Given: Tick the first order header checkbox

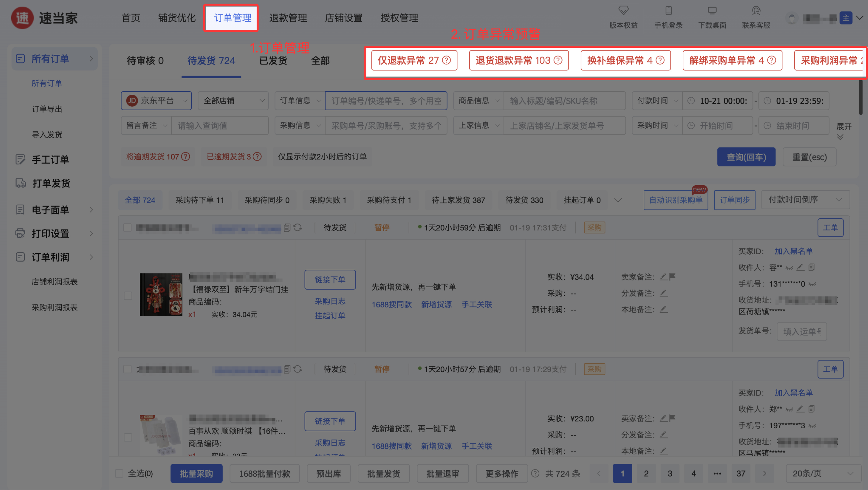Looking at the screenshot, I should (127, 227).
